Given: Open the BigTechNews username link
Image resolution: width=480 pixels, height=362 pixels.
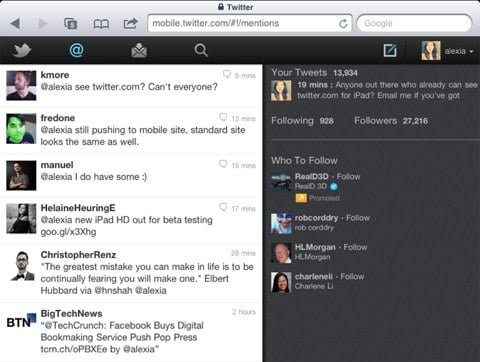Looking at the screenshot, I should click(71, 314).
